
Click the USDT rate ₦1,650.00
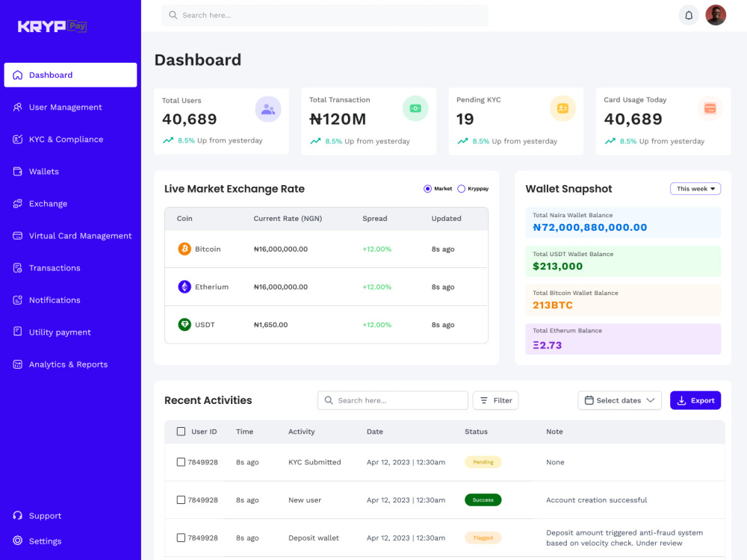pos(270,325)
